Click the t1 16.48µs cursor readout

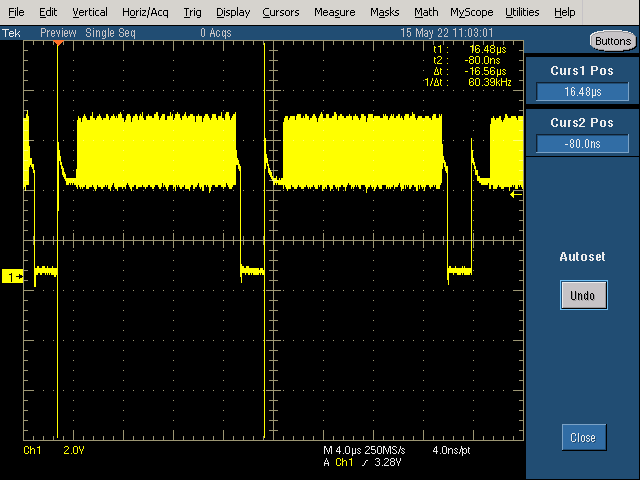coord(469,49)
